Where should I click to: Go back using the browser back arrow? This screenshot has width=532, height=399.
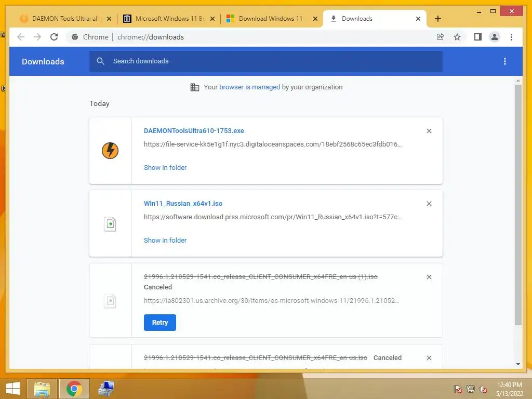21,37
